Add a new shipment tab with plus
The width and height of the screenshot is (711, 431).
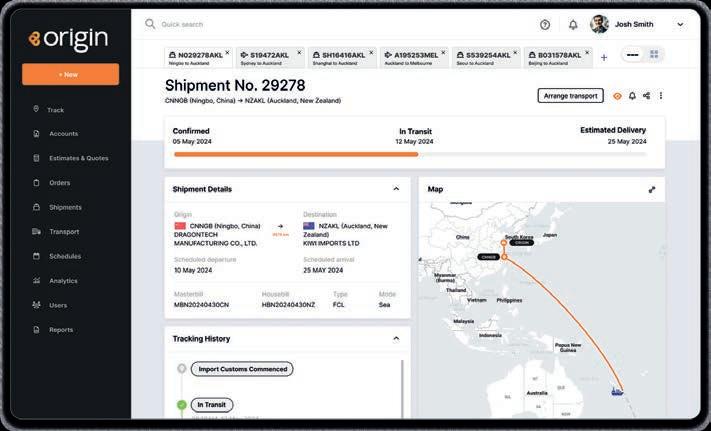[x=603, y=57]
